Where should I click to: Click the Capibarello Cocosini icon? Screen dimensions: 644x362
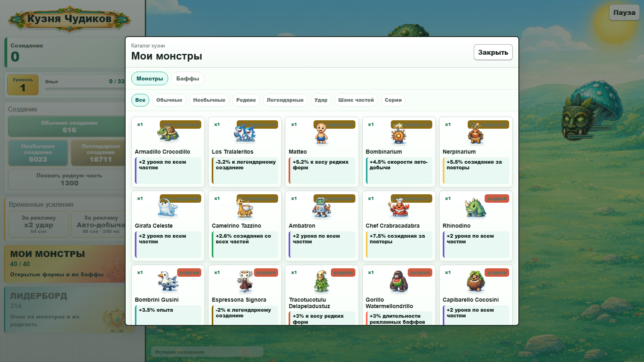coord(476,282)
